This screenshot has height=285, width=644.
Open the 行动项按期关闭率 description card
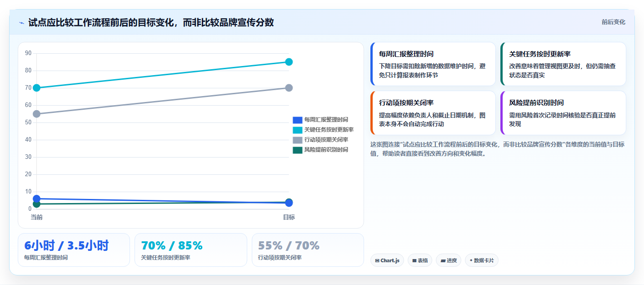point(433,113)
